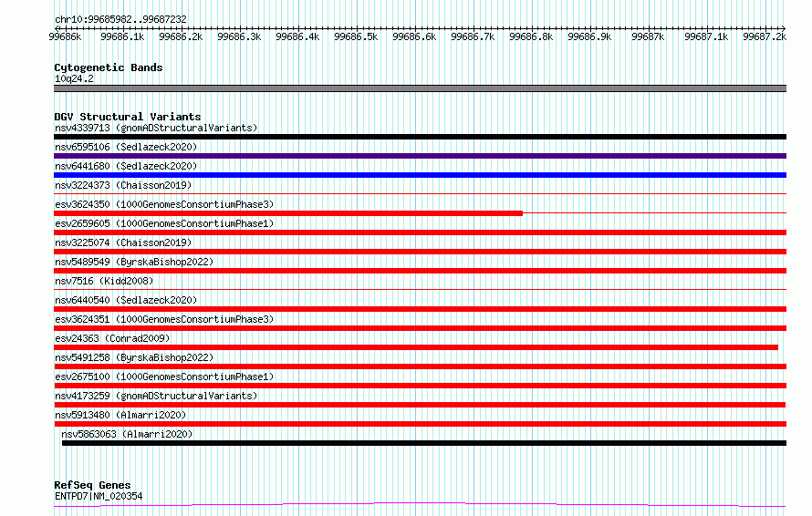Click nsv6595106 (Sedlazeck2020) label
The height and width of the screenshot is (516, 812).
coord(126,147)
